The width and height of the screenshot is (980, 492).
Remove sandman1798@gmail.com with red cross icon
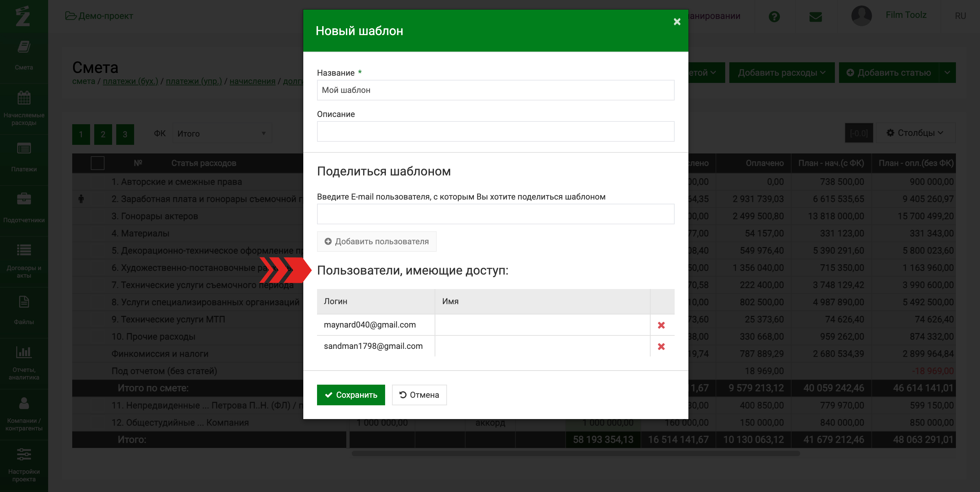[661, 346]
